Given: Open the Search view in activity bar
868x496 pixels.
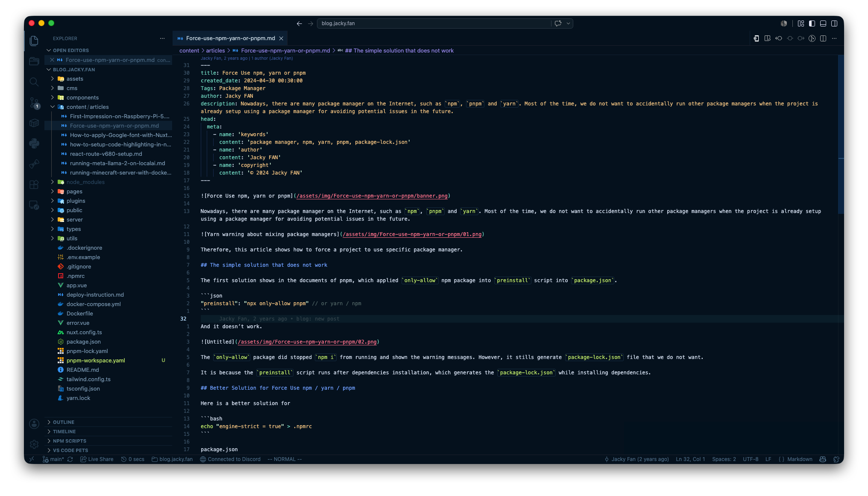Looking at the screenshot, I should 34,82.
